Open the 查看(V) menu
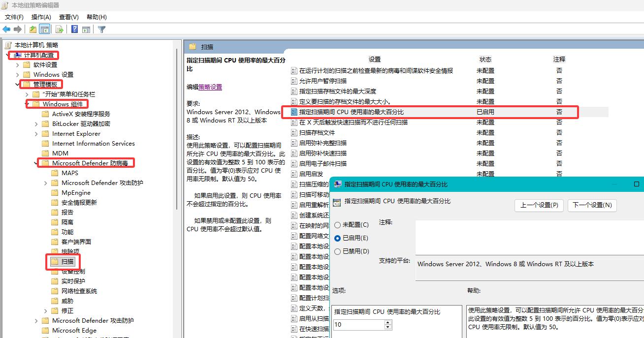This screenshot has height=338, width=644. tap(68, 17)
